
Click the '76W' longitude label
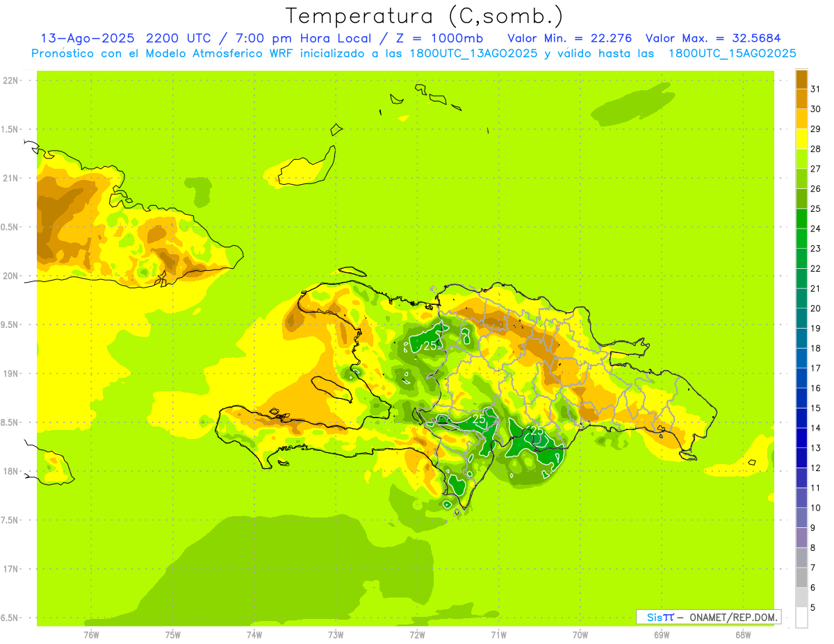(91, 635)
